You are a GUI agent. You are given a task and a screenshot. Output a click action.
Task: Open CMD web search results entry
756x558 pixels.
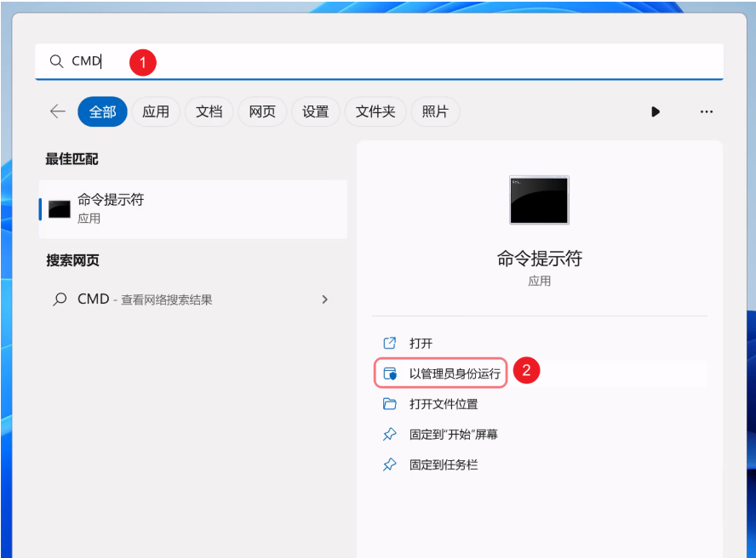[x=193, y=299]
